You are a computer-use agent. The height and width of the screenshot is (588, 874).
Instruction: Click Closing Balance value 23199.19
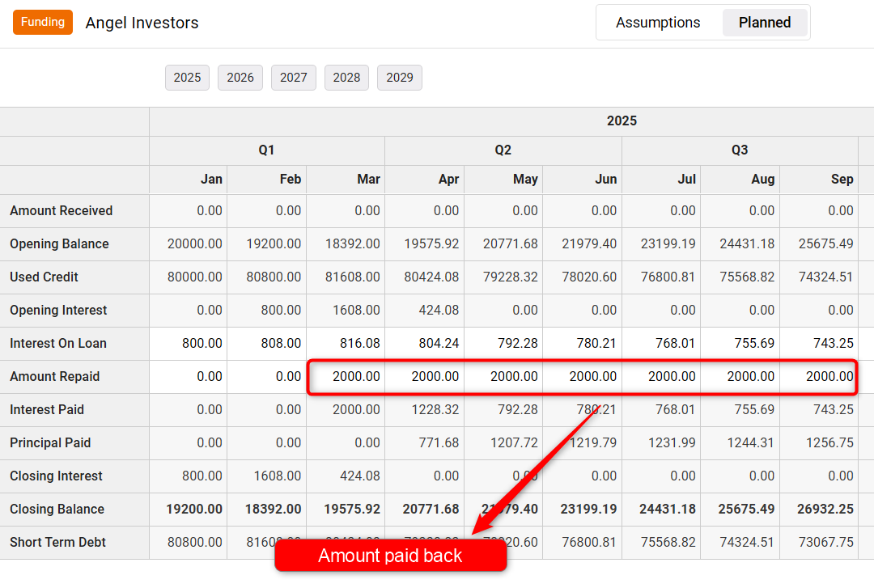588,510
